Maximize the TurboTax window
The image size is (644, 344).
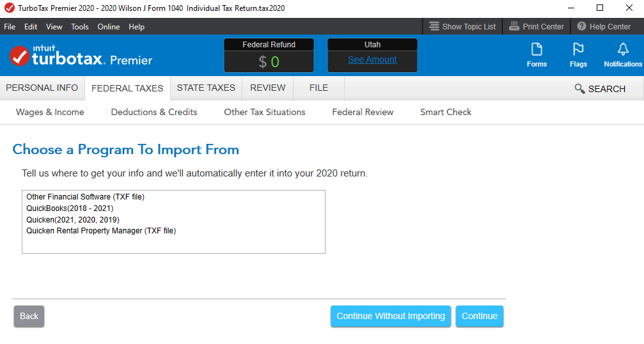pos(600,8)
